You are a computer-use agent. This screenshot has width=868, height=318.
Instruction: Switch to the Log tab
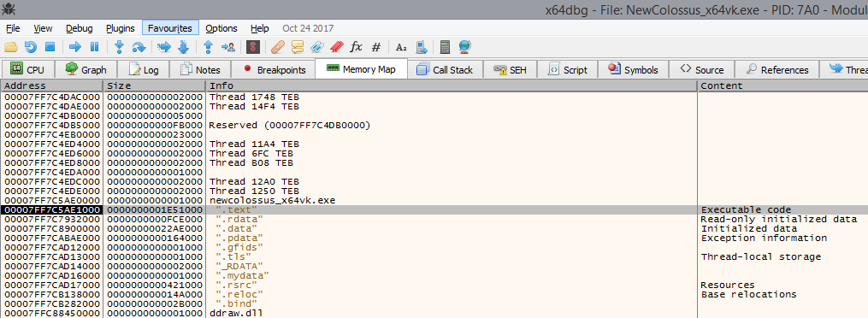[144, 70]
